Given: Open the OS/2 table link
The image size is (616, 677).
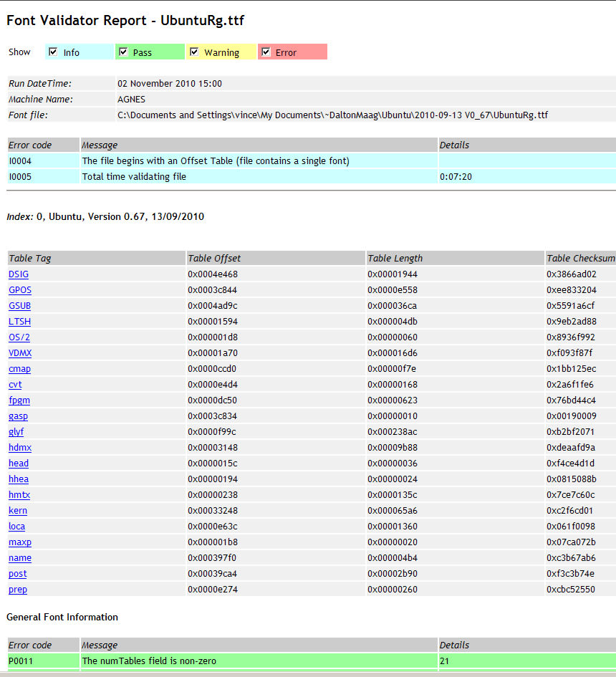Looking at the screenshot, I should coord(19,337).
